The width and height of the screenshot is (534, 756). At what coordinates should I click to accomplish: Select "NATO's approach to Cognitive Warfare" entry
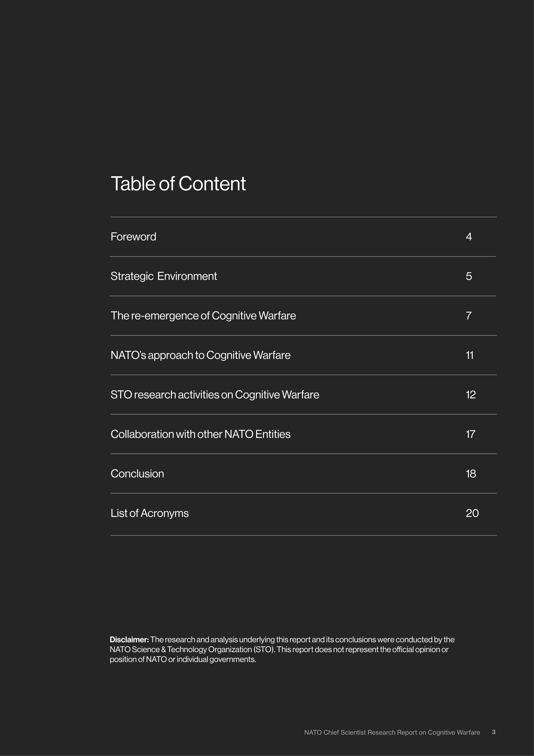tap(200, 355)
